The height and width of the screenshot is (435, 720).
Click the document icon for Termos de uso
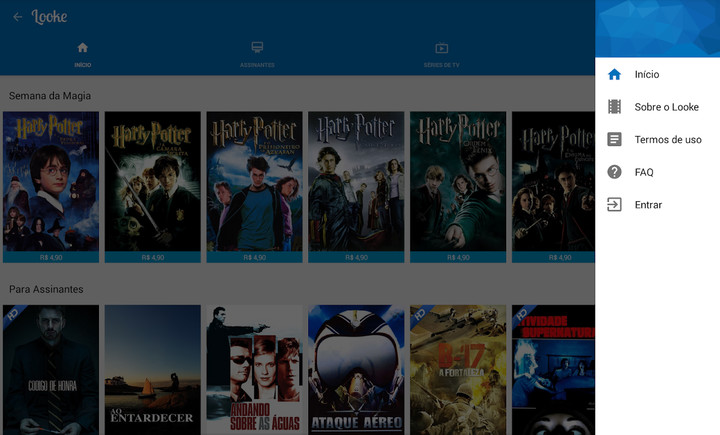pos(614,140)
